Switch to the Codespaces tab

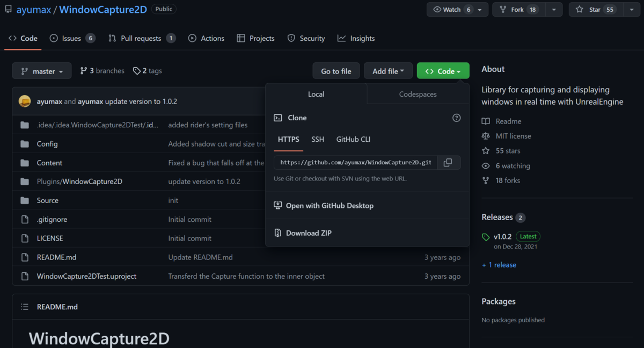coord(418,94)
